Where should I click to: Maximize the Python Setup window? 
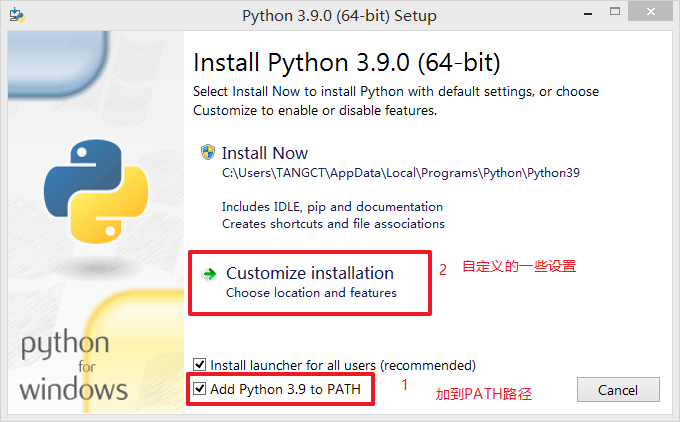coord(615,12)
